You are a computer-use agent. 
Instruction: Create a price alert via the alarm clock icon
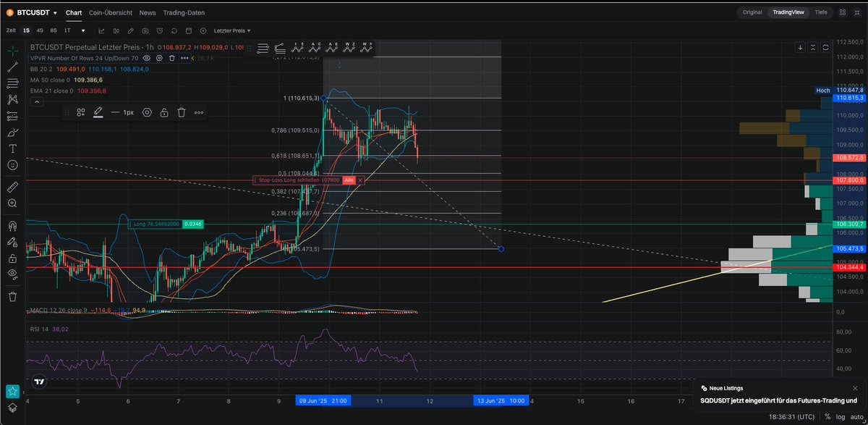click(160, 31)
